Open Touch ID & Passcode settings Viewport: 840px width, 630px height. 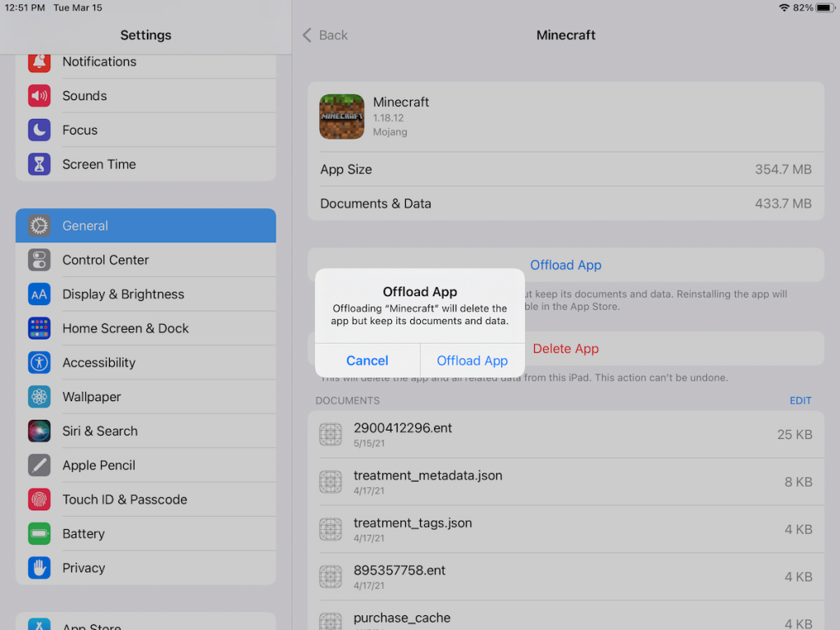(146, 500)
